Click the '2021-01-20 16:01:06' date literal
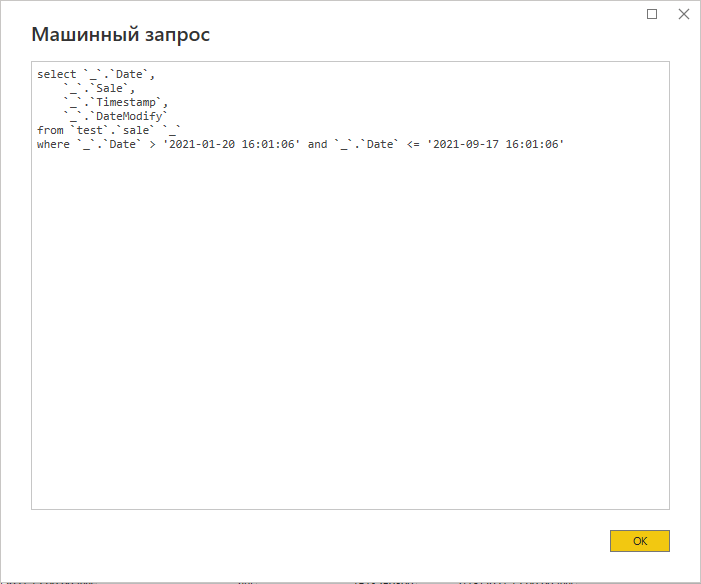The height and width of the screenshot is (584, 701). [232, 144]
